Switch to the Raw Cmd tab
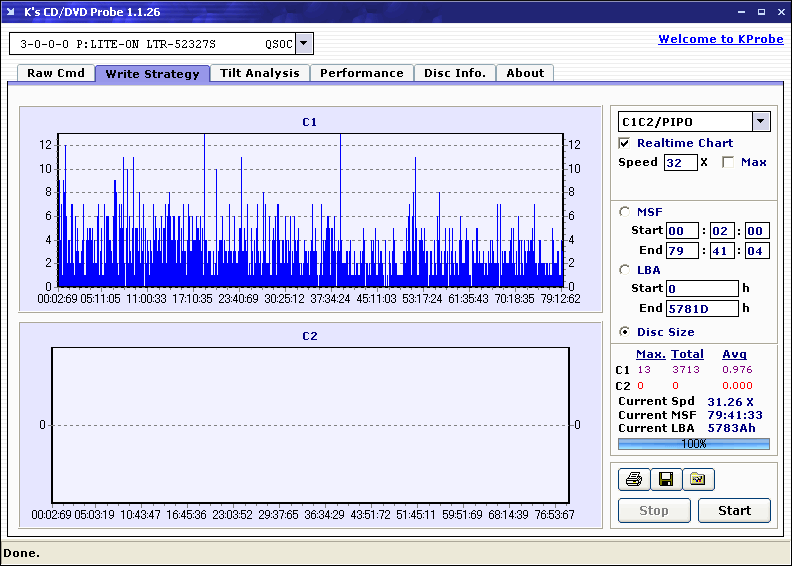The width and height of the screenshot is (792, 566). pos(56,73)
